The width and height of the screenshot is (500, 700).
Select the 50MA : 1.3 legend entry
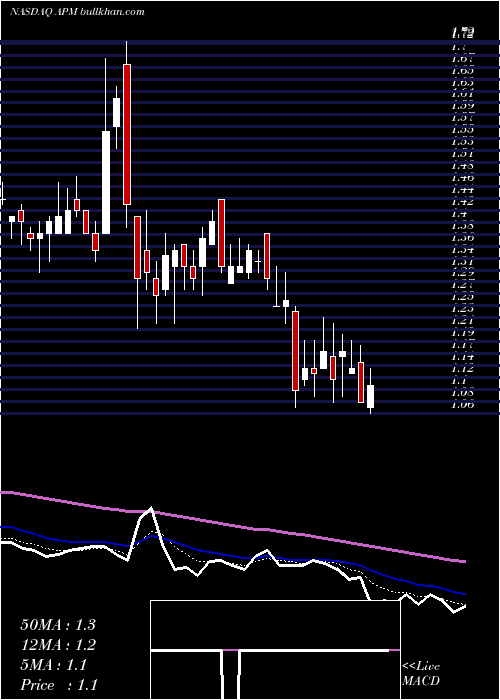point(58,625)
